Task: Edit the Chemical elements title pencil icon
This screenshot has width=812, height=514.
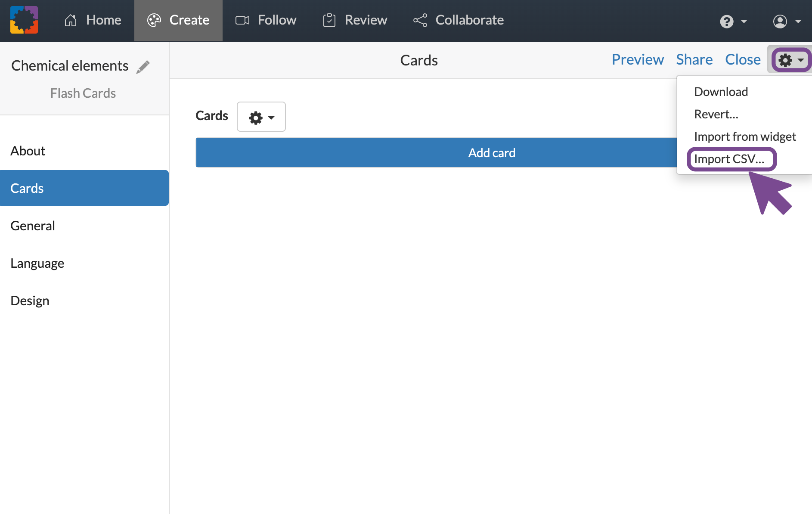Action: [x=143, y=67]
